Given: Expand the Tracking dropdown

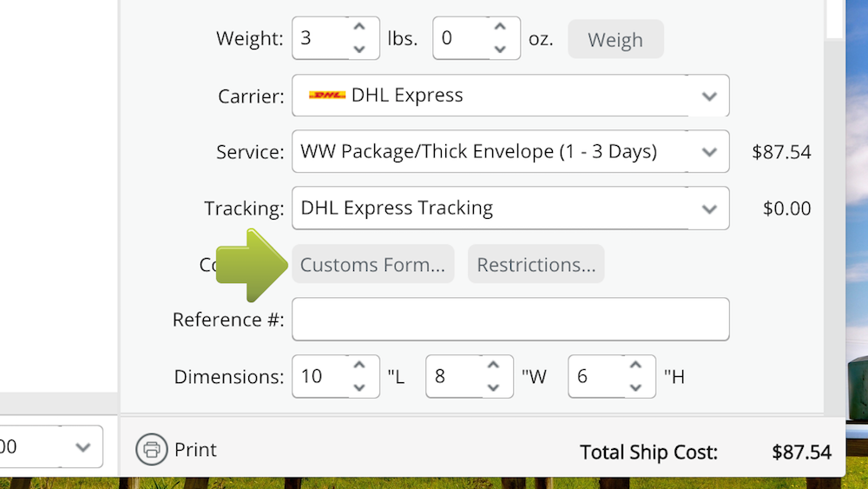Looking at the screenshot, I should 709,209.
